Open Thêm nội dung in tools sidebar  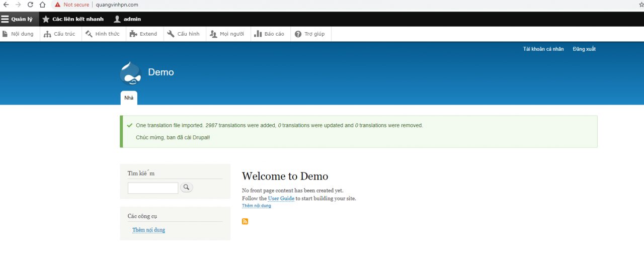[148, 230]
